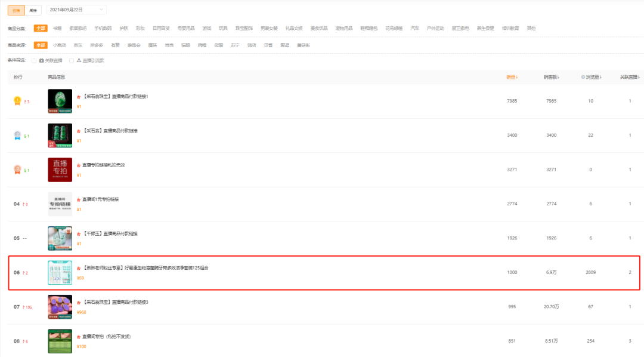This screenshot has height=357, width=644.
Task: Click help icon beside 浏览量 column header
Action: click(583, 77)
